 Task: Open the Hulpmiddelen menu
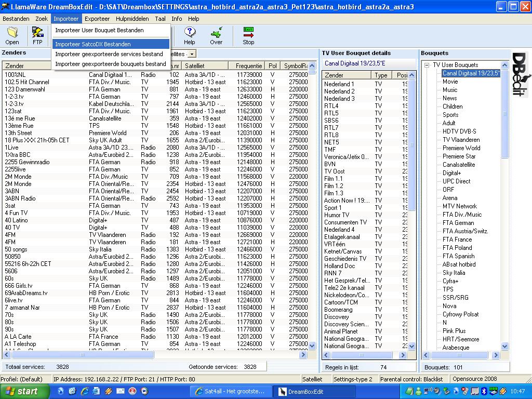click(x=132, y=19)
